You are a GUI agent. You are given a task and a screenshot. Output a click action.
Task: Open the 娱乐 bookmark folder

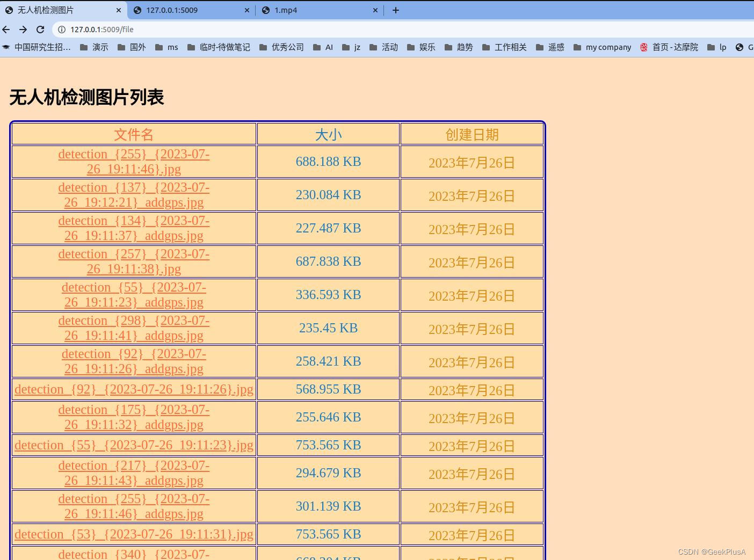(422, 47)
